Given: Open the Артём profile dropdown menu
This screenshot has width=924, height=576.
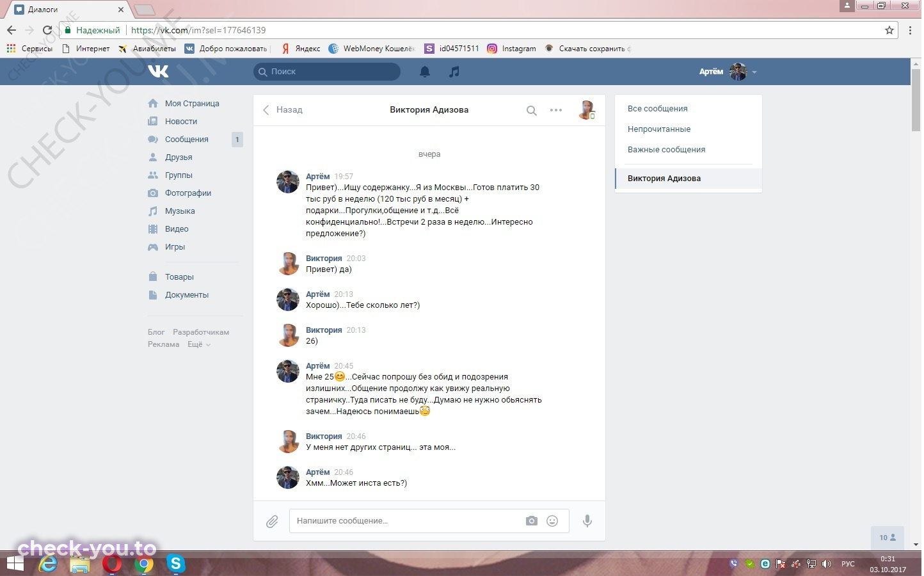Looking at the screenshot, I should [x=728, y=72].
